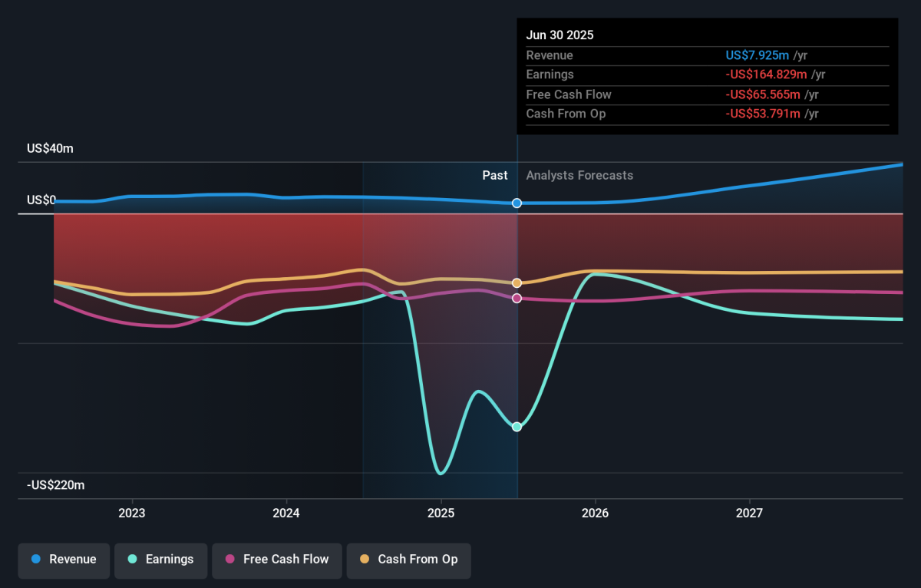Toggle the Earnings series in legend
Viewport: 921px width, 588px height.
tap(161, 560)
